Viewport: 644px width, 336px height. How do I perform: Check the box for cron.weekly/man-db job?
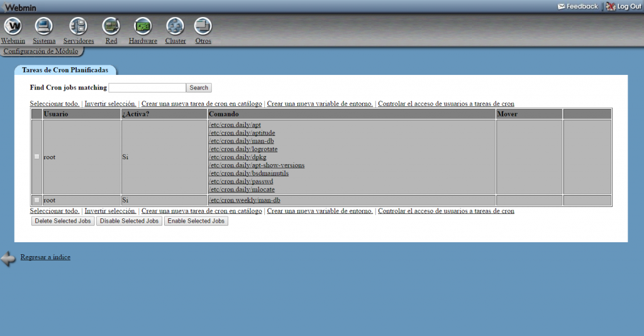(x=36, y=200)
